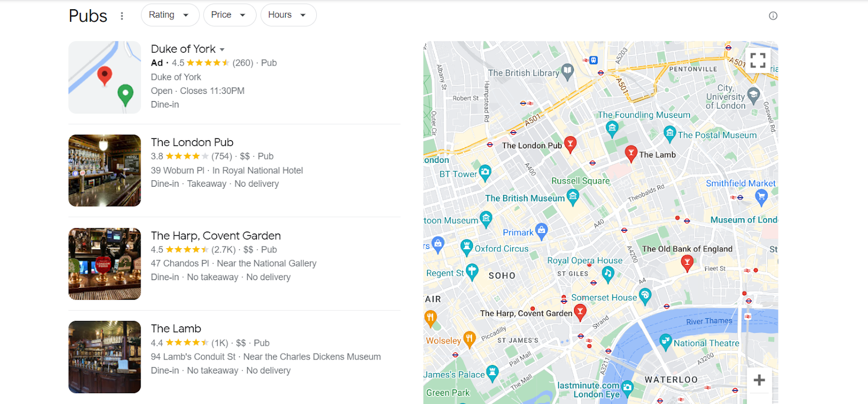Open the Hours filter dropdown
The height and width of the screenshot is (404, 868).
click(288, 15)
